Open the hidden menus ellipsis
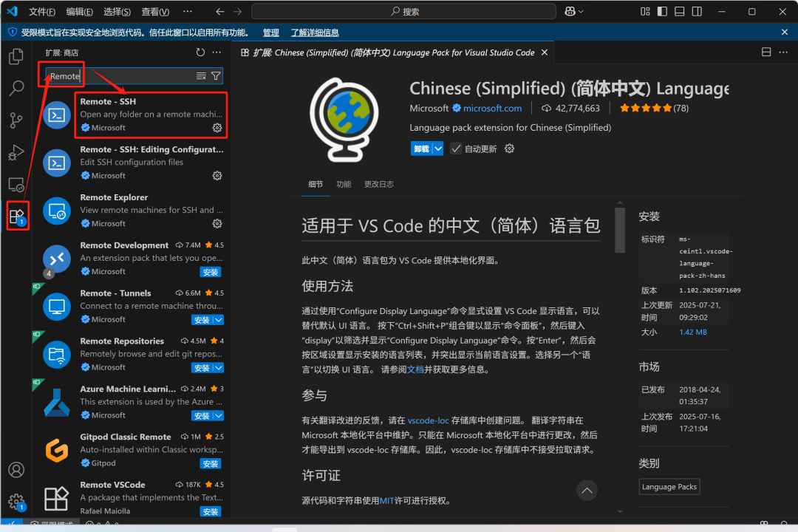The image size is (798, 532). [188, 11]
